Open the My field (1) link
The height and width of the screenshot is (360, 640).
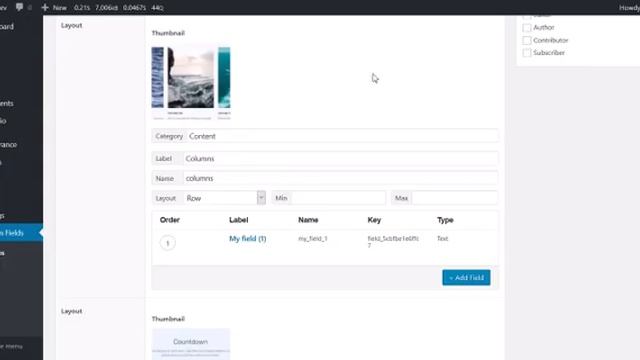(247, 239)
